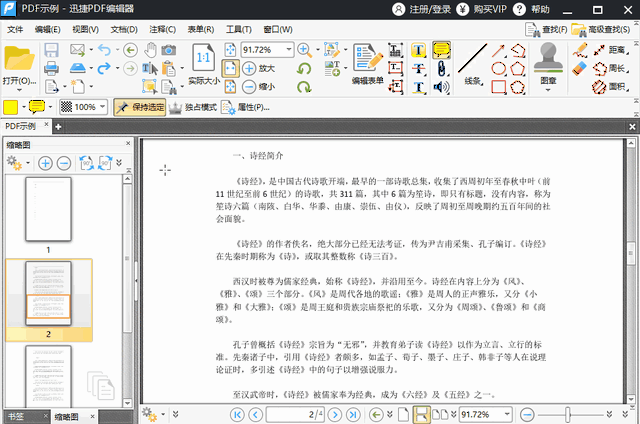Rotate view counterclockwise with upper green arrow
Screen dimensions: 640x424
point(304,68)
